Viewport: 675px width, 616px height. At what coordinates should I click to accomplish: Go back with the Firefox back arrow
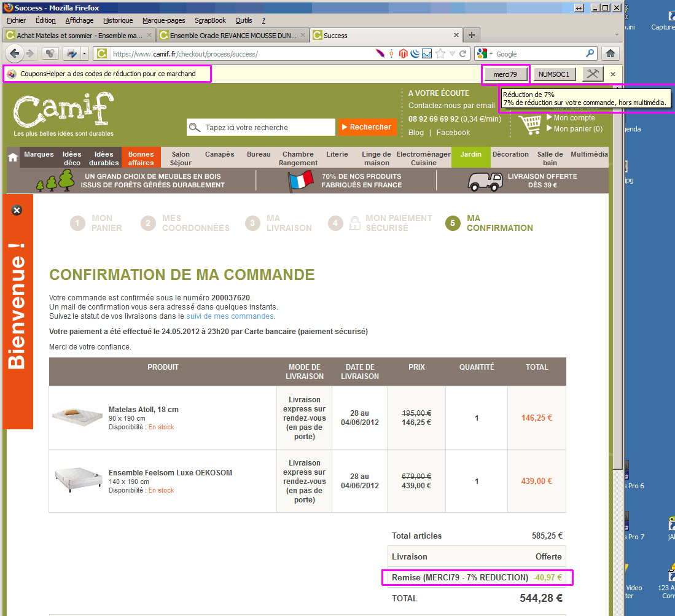(14, 54)
